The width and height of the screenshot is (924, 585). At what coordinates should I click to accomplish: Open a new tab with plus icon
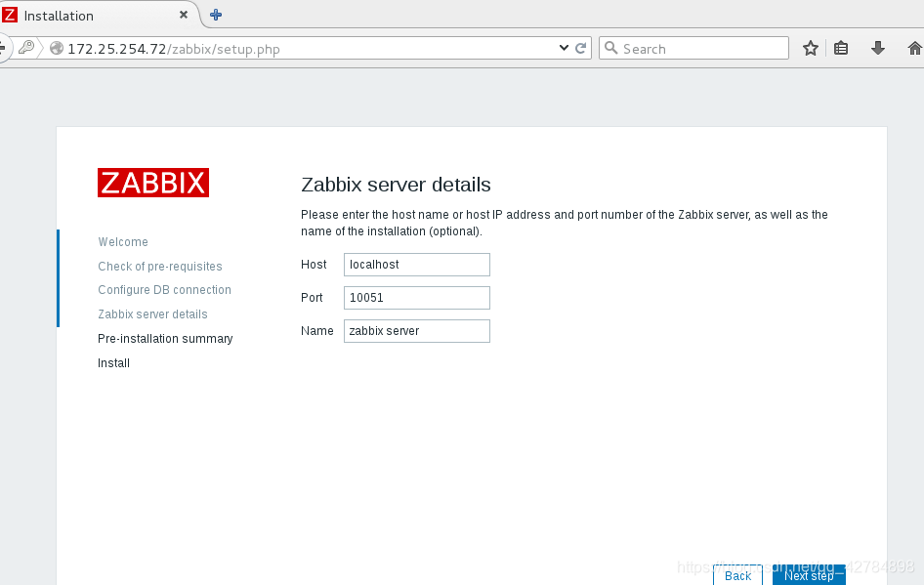tap(216, 15)
